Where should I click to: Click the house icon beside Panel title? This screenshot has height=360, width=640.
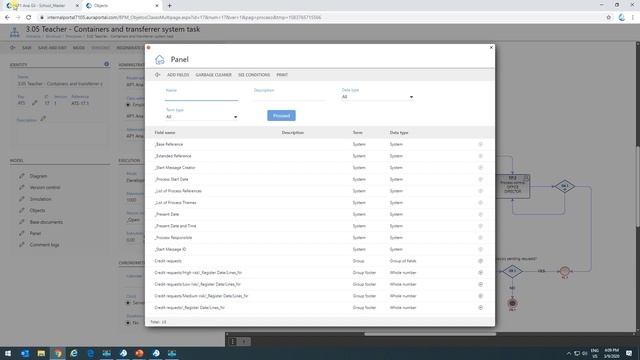(160, 60)
